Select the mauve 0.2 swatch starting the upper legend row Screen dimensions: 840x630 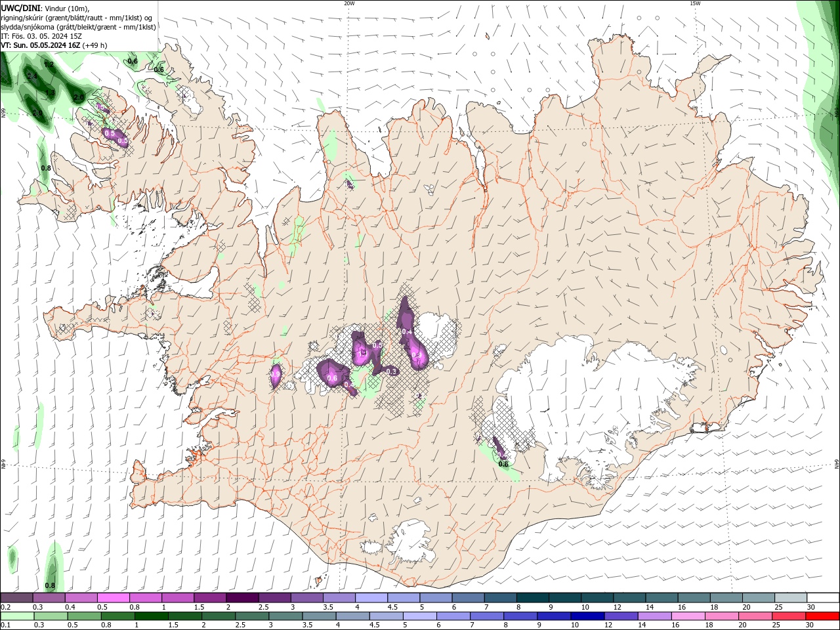(x=16, y=597)
